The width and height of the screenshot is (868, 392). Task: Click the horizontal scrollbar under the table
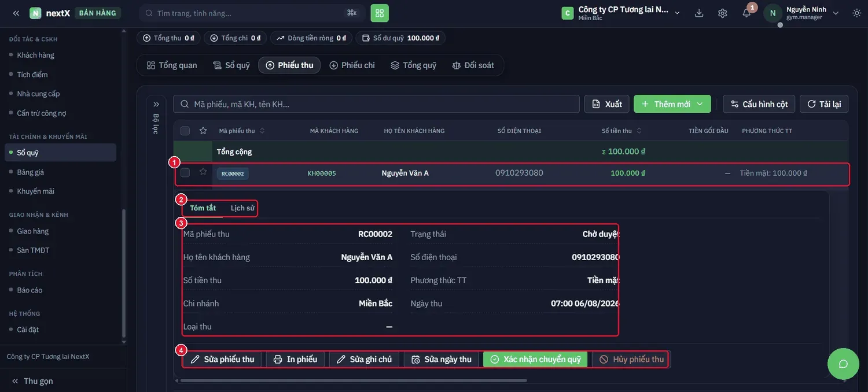(354, 380)
